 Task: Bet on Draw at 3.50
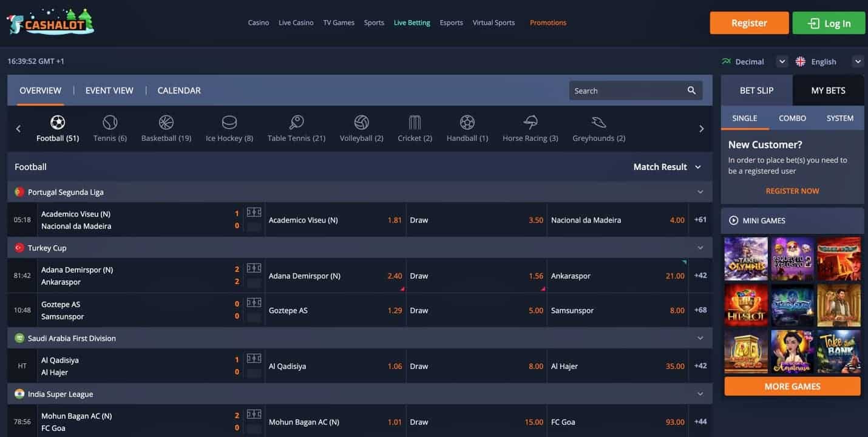[x=476, y=220]
